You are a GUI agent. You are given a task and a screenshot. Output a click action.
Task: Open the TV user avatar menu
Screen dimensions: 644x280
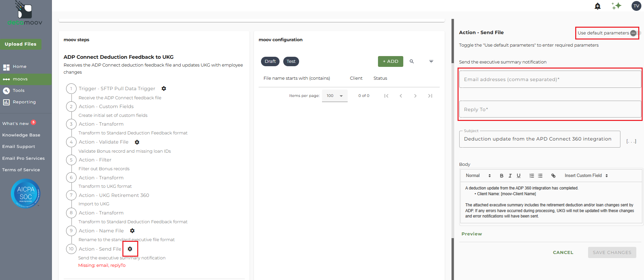[636, 6]
